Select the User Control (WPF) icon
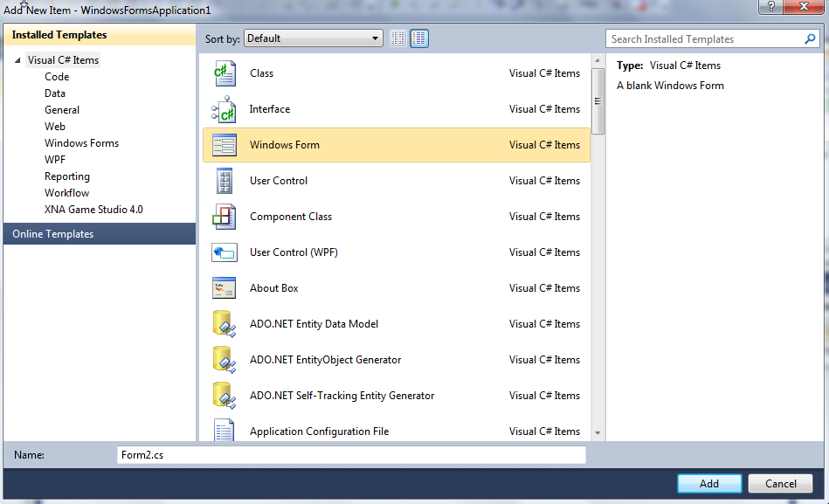This screenshot has width=829, height=504. point(225,252)
